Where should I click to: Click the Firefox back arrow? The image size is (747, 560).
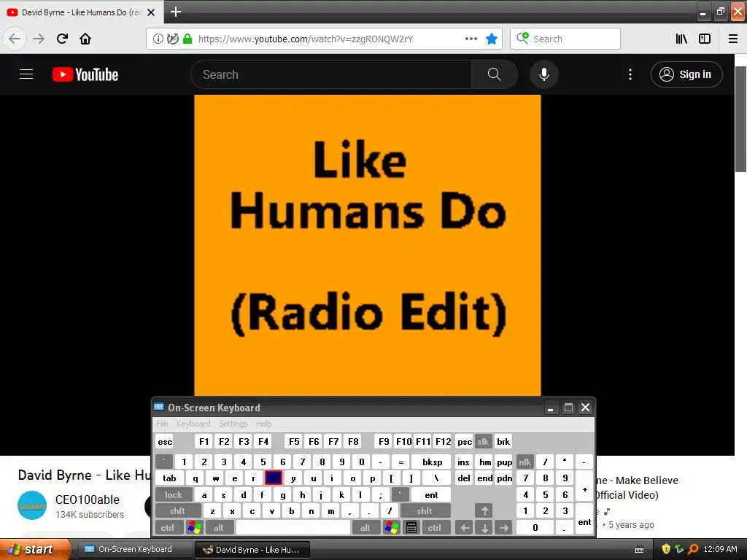pyautogui.click(x=15, y=39)
